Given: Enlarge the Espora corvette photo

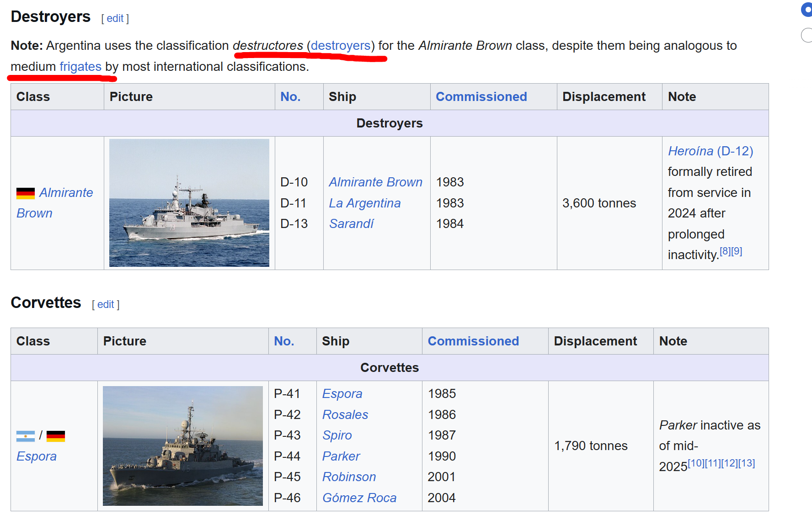Looking at the screenshot, I should click(x=183, y=446).
